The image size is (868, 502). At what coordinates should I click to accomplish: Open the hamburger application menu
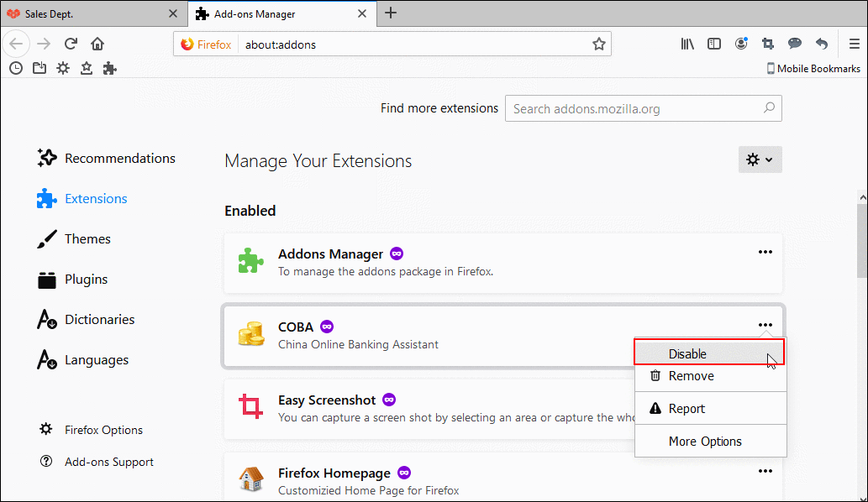855,44
